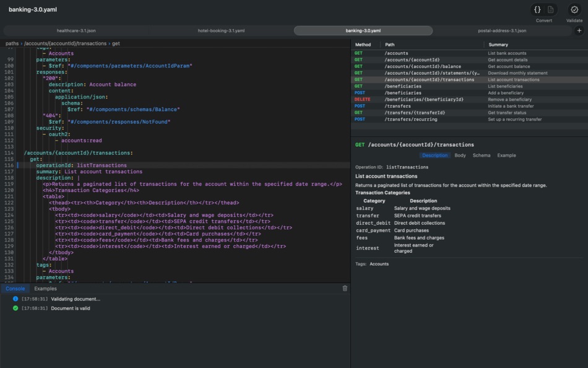This screenshot has width=588, height=368.
Task: Click the info icon on the Validating document entry
Action: (15, 299)
